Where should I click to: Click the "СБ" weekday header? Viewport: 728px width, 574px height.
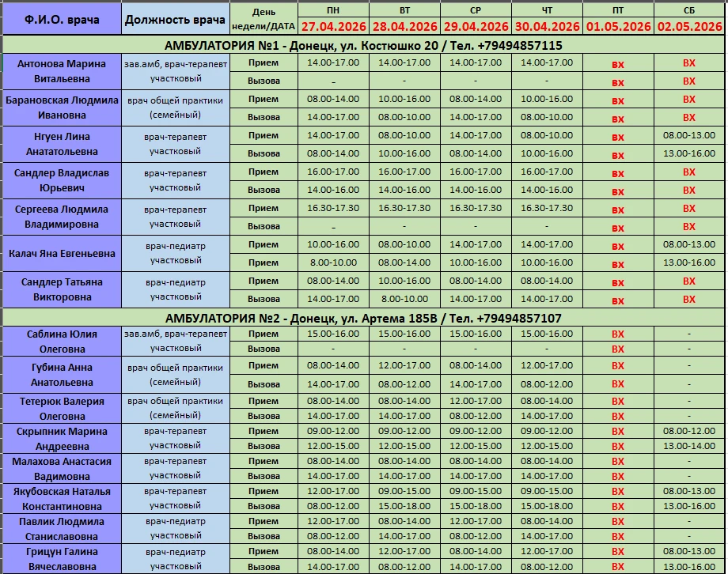689,10
